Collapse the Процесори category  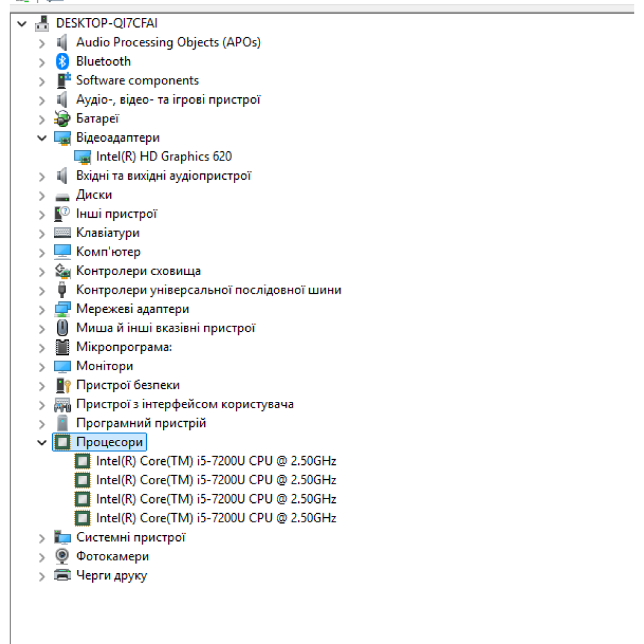point(42,442)
